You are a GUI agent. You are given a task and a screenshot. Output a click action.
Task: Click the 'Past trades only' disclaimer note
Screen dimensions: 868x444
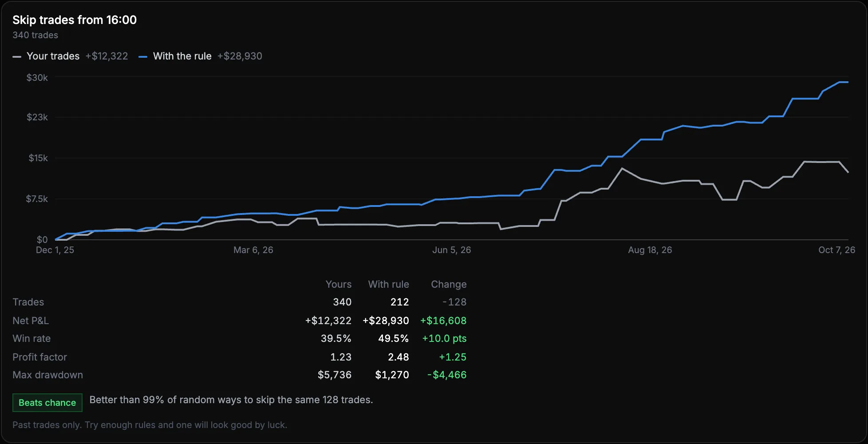[x=150, y=425]
